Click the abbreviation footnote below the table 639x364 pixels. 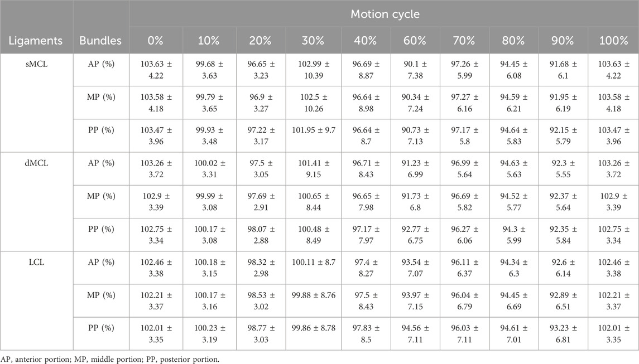[x=110, y=360]
